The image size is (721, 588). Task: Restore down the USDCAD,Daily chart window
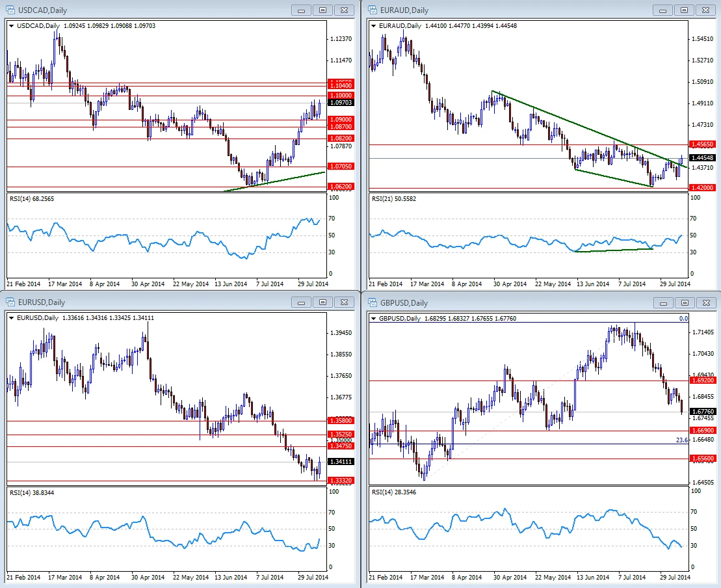[x=323, y=10]
